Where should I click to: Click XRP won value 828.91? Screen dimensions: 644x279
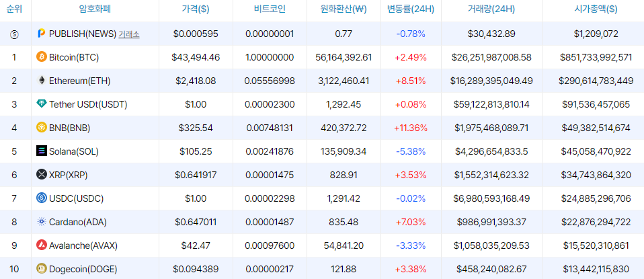[x=344, y=175]
